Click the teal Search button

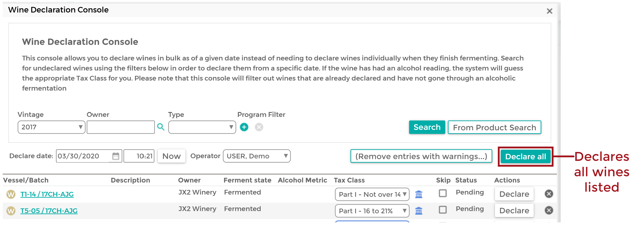427,127
